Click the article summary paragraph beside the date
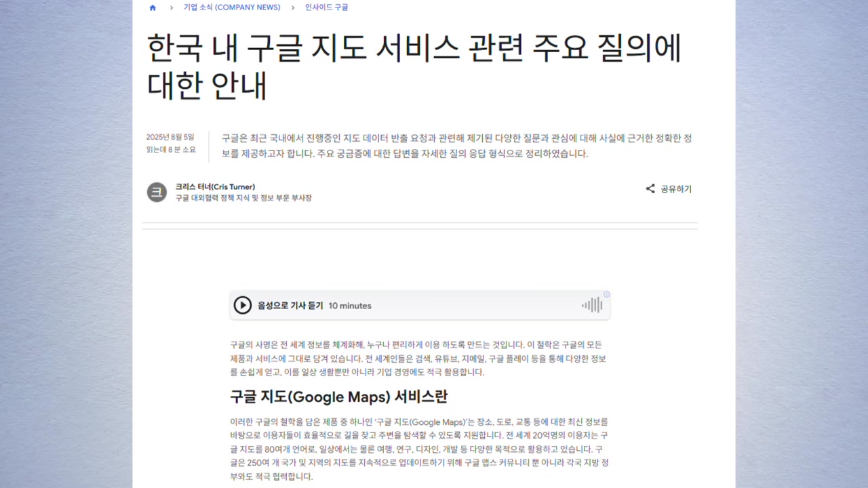868x488 pixels. pos(456,146)
